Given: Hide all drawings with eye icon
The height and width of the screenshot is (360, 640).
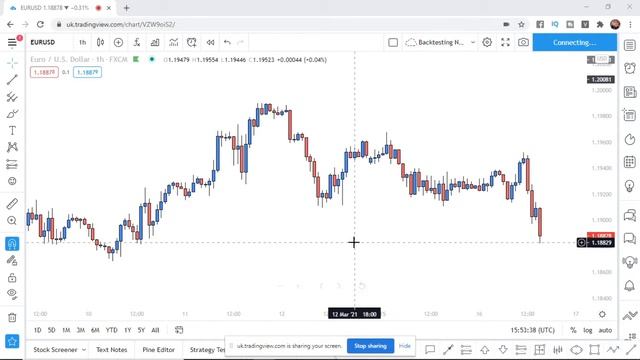Looking at the screenshot, I should click(12, 294).
